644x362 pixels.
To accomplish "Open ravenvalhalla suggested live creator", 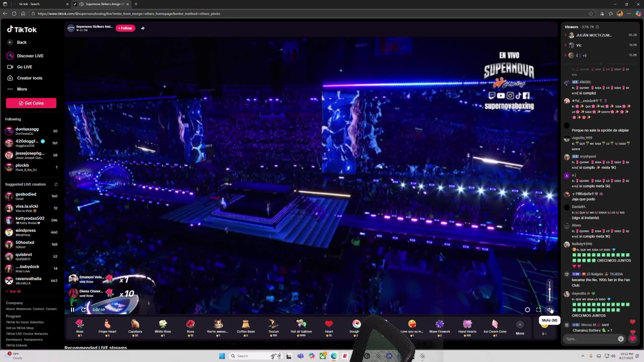I will [31, 281].
